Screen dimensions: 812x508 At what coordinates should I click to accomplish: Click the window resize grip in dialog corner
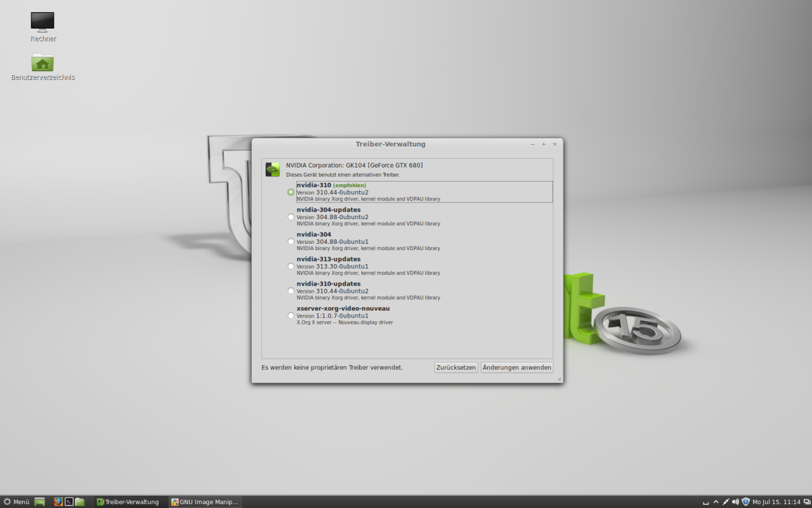(559, 379)
